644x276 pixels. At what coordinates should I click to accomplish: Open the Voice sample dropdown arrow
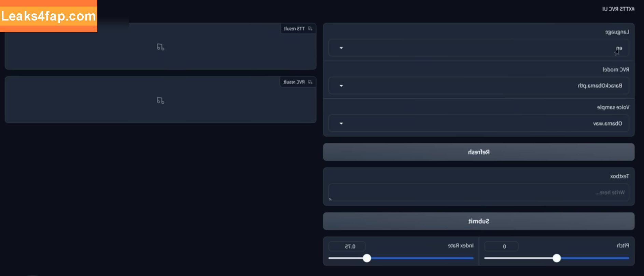[341, 123]
